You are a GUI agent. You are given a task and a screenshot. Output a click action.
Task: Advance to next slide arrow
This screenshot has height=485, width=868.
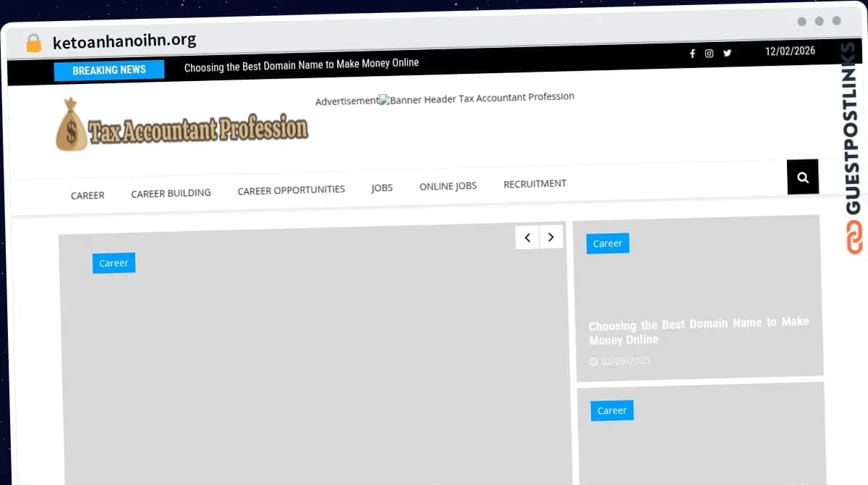coord(551,237)
